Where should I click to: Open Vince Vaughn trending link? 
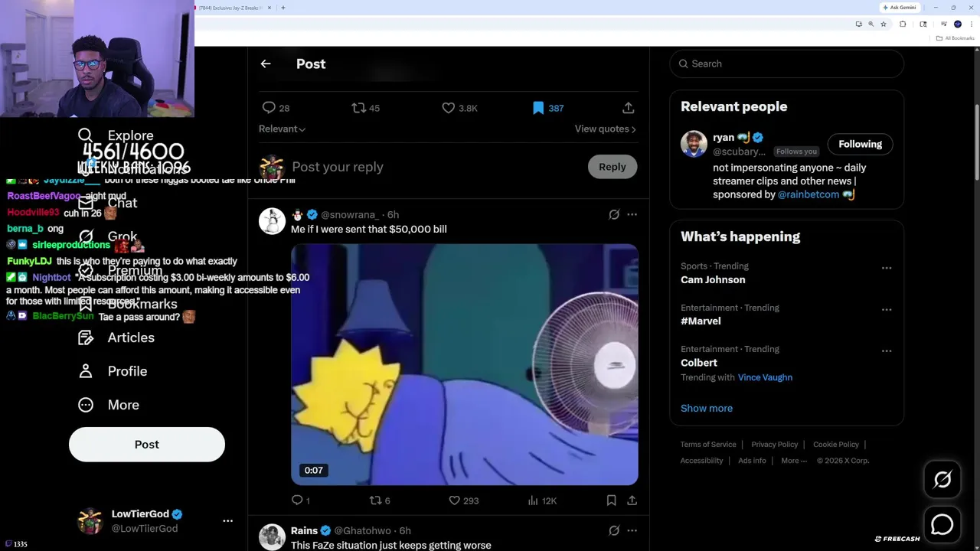point(765,377)
